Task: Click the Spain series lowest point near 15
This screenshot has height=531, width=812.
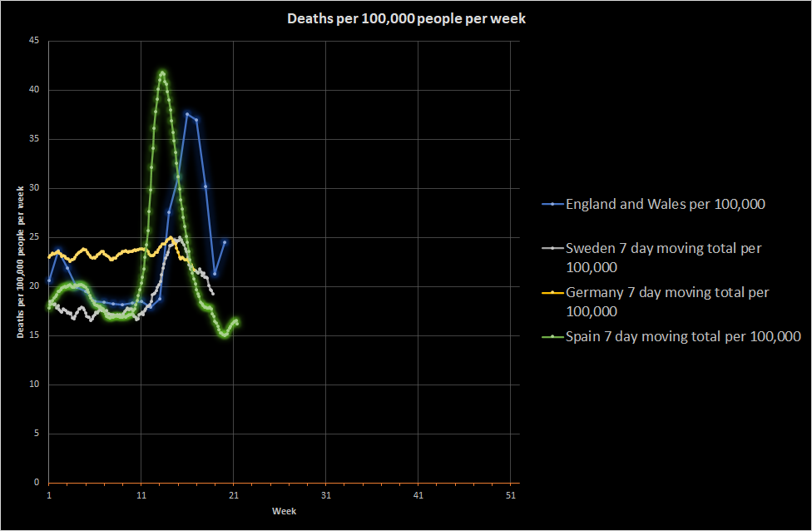Action: pyautogui.click(x=225, y=335)
